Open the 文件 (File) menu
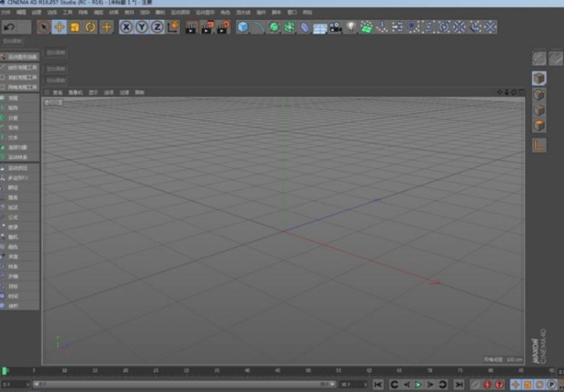Image resolution: width=564 pixels, height=392 pixels. pos(5,12)
